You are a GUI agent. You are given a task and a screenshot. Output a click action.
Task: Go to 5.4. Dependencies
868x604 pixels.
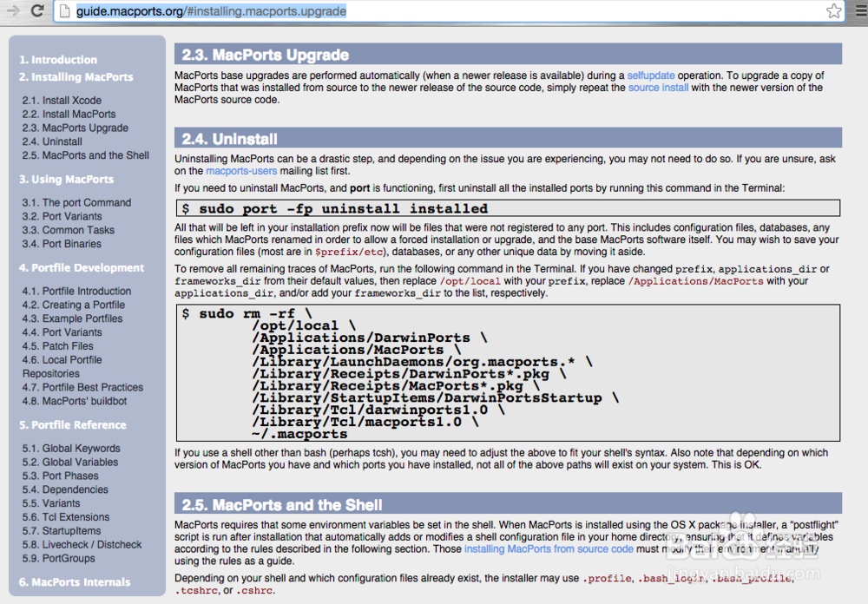(x=65, y=490)
